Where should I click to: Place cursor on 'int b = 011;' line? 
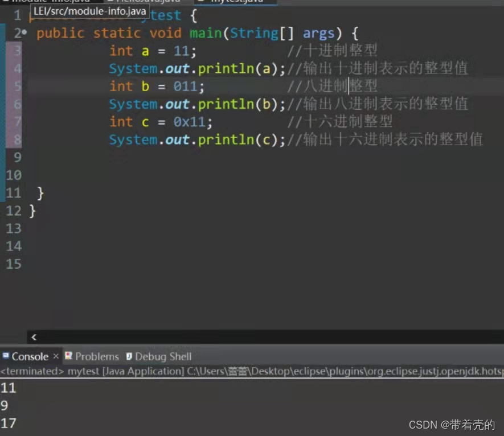point(157,87)
